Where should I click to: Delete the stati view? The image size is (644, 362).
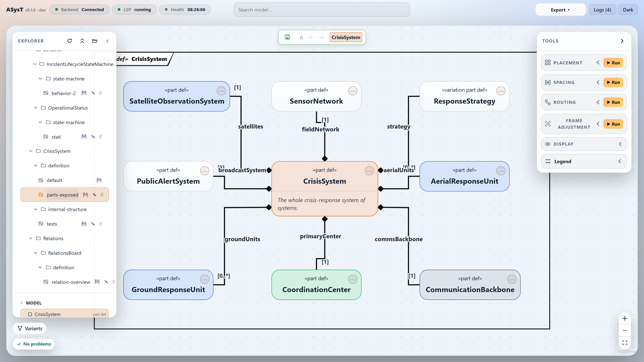pos(100,137)
